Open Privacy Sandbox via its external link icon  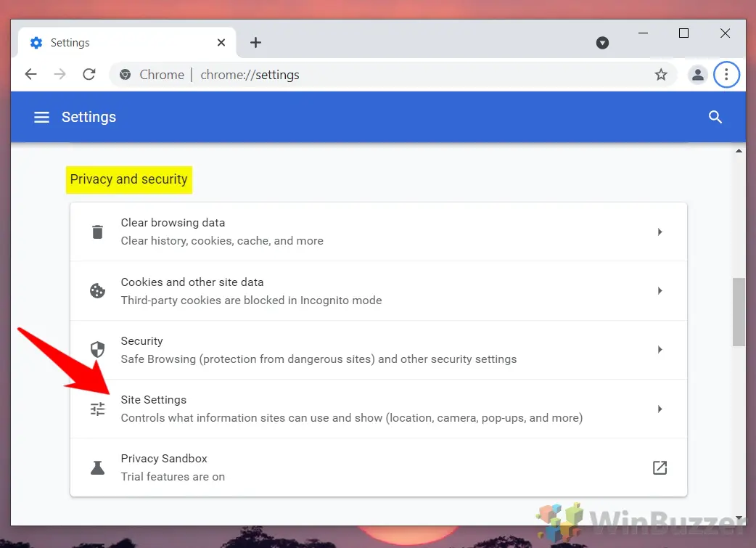[x=660, y=467]
